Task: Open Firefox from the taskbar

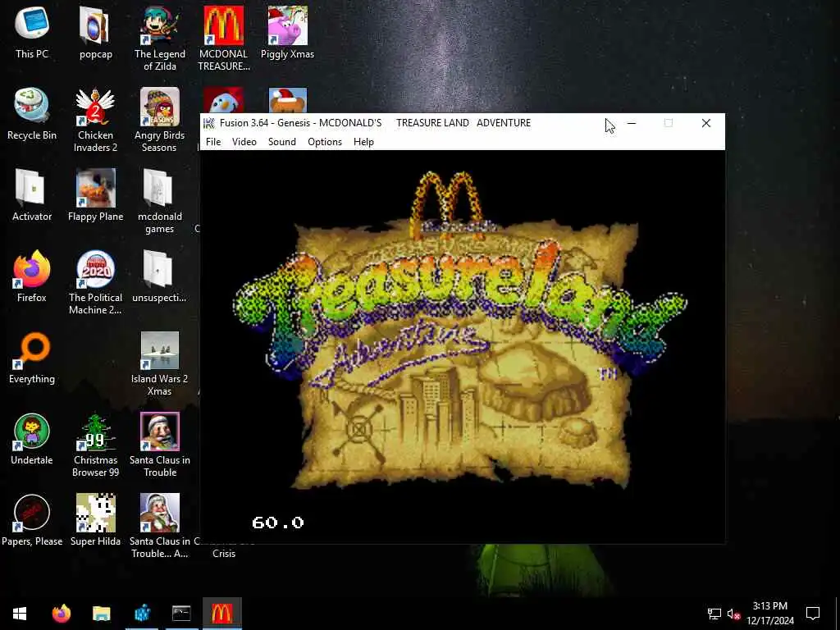Action: tap(61, 614)
